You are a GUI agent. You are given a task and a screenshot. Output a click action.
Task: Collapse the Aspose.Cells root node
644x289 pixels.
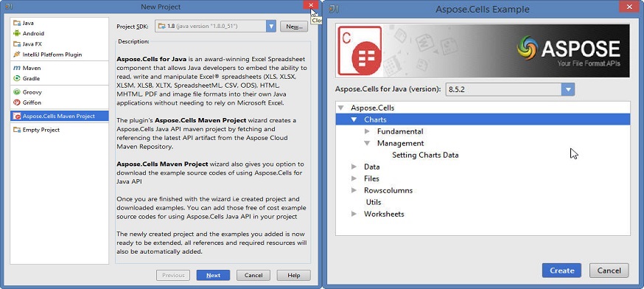click(x=340, y=108)
